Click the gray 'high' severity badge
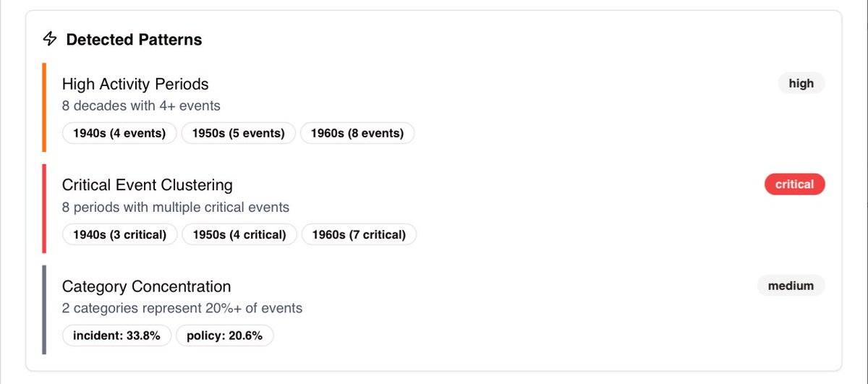This screenshot has height=384, width=868. point(801,83)
